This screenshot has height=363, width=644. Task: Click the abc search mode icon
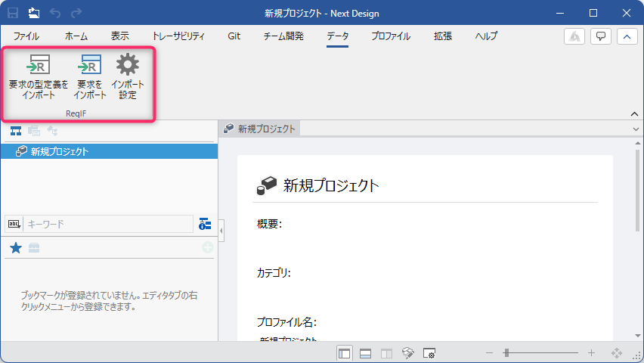click(14, 224)
